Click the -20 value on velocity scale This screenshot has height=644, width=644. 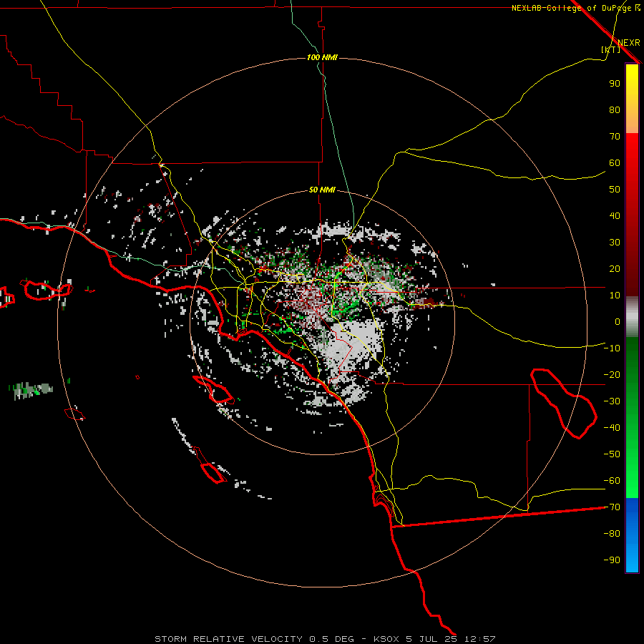coord(612,374)
